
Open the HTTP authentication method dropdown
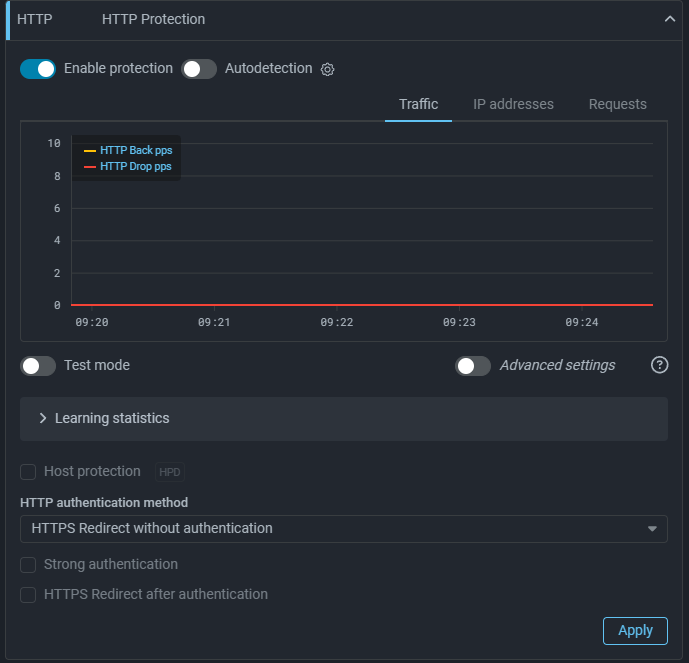tap(343, 528)
